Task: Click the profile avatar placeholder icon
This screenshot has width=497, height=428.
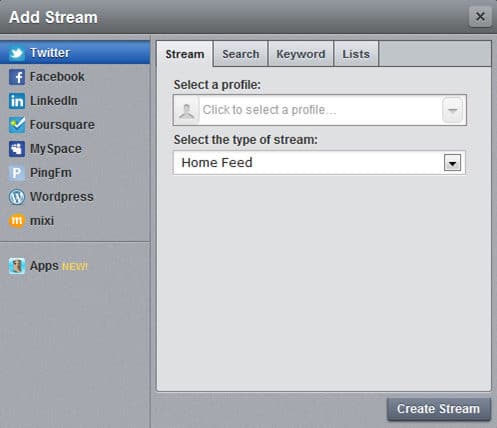Action: [x=186, y=110]
